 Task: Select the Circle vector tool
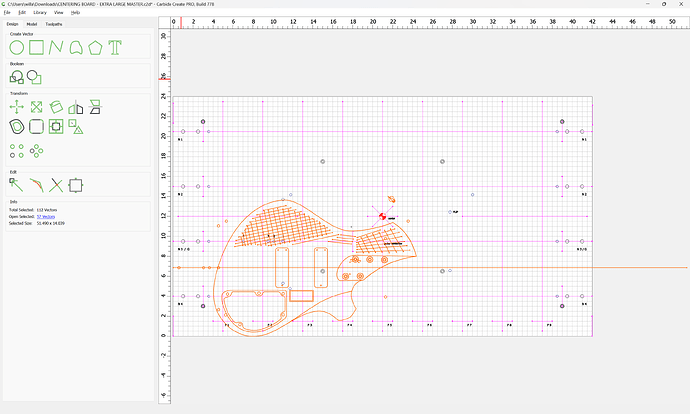[17, 48]
